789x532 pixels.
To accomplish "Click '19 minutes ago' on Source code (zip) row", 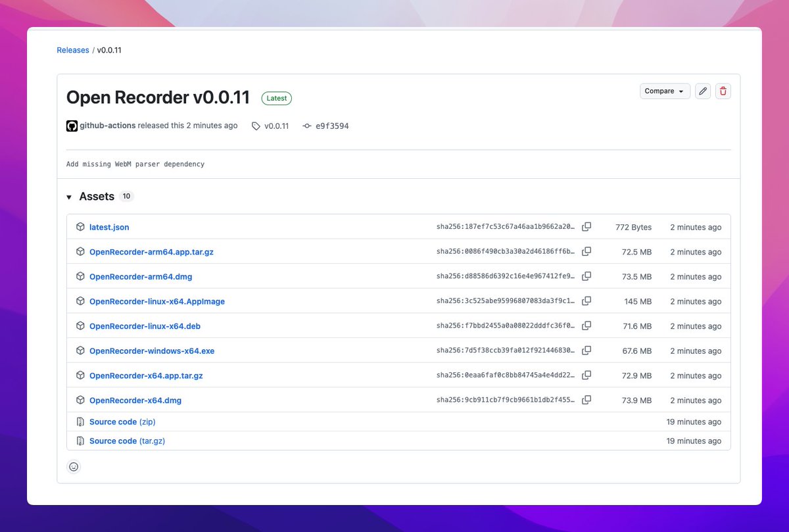I will click(x=694, y=422).
